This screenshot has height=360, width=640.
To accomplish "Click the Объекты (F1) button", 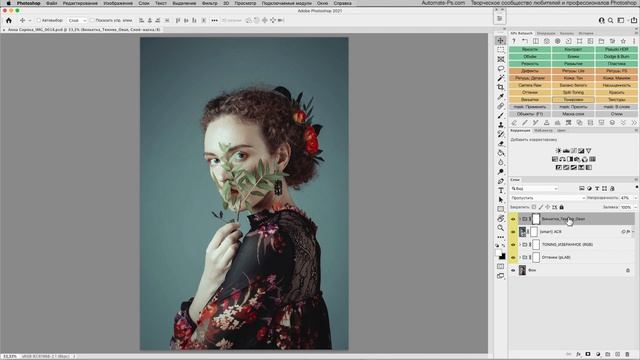I will pyautogui.click(x=530, y=114).
